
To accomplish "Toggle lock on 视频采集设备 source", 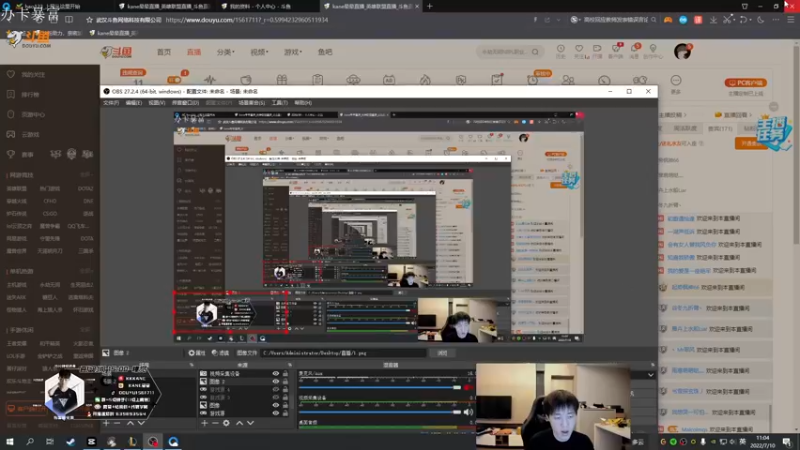I will click(x=285, y=373).
